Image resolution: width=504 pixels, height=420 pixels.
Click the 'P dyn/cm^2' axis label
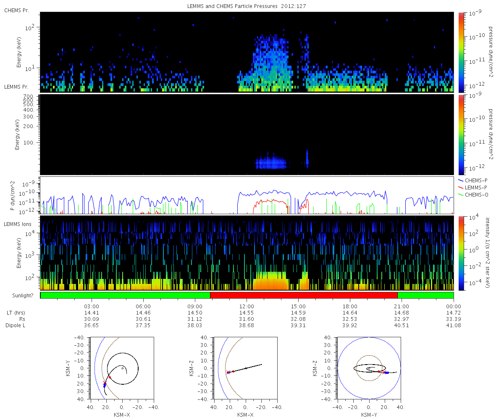click(x=13, y=195)
